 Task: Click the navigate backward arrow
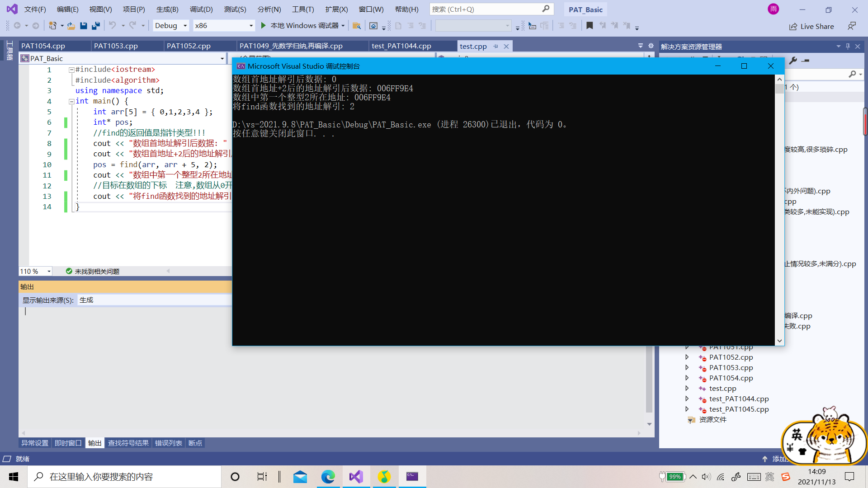coord(17,25)
